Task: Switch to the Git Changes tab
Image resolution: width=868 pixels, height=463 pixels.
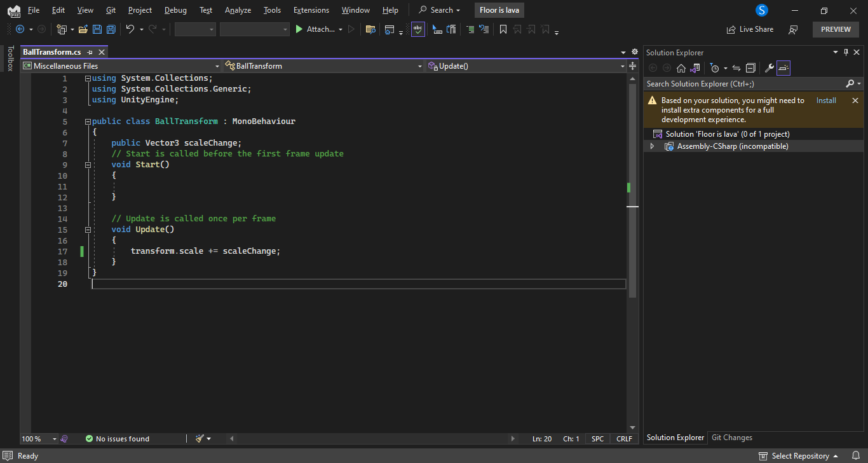Action: [731, 438]
